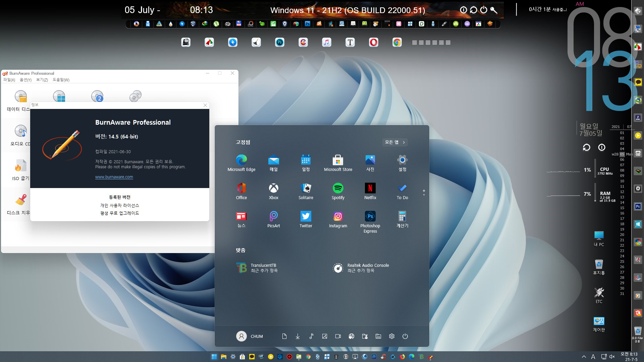
Task: Open the Calculator app (계산기)
Action: pos(402,219)
